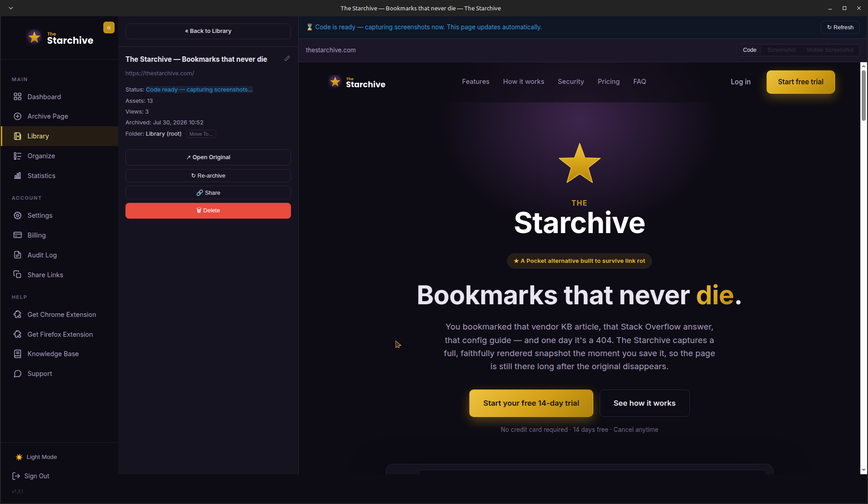Open the window menu chevron in the title bar
The width and height of the screenshot is (868, 504).
(x=11, y=8)
